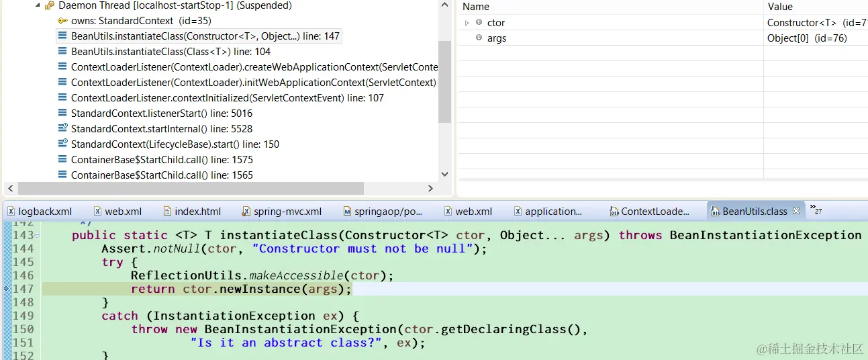Click the instruction pointer marker at line 147
Screen dimensions: 868x360
pyautogui.click(x=6, y=289)
